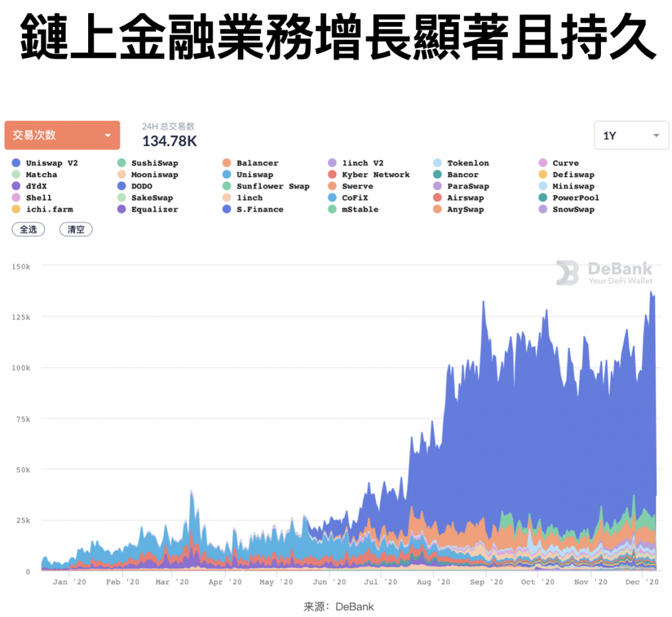Expand the 1Y time range dropdown
The width and height of the screenshot is (672, 617).
pos(631,135)
